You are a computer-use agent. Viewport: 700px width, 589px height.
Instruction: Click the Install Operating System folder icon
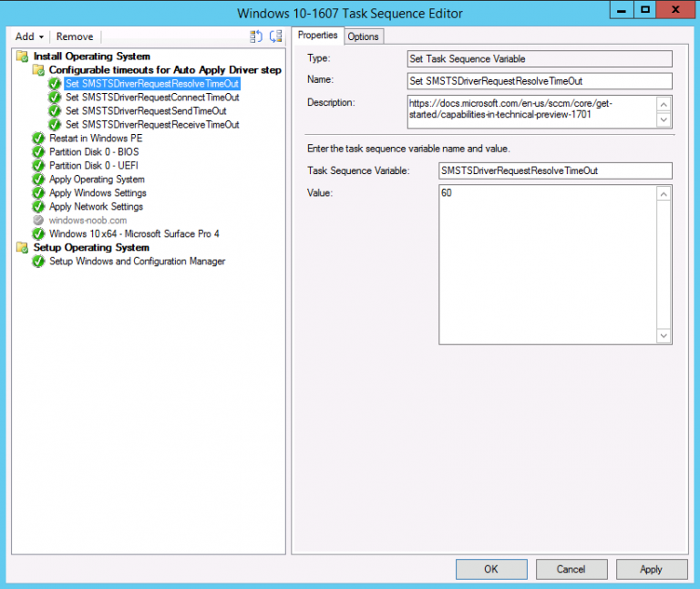pos(23,57)
